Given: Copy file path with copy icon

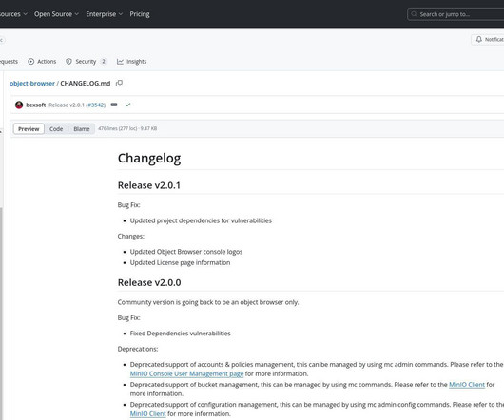Looking at the screenshot, I should tap(119, 84).
